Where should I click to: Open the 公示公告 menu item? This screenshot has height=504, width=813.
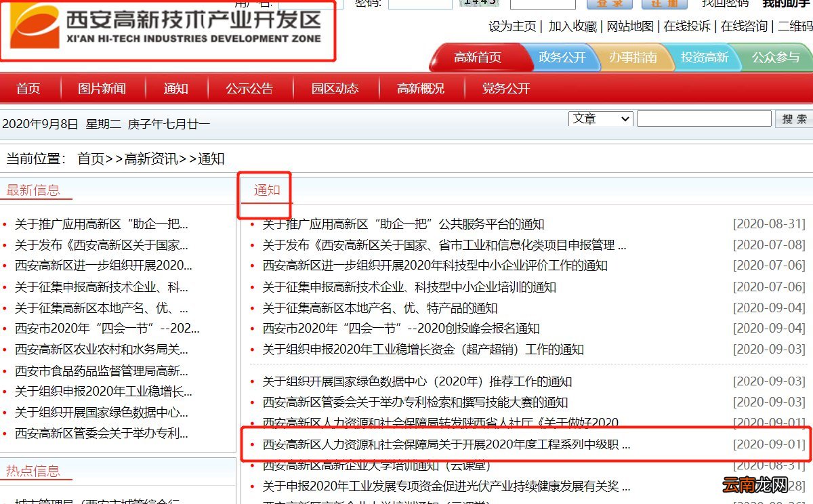249,89
